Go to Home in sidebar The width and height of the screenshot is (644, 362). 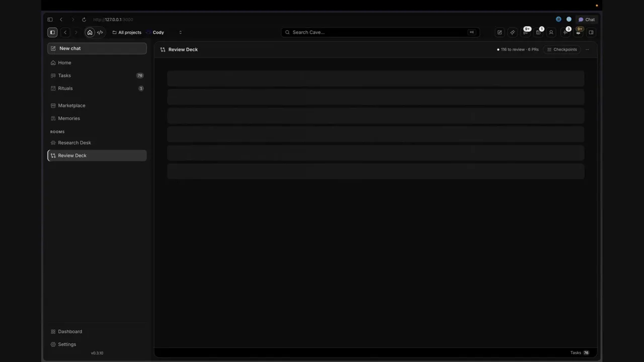pyautogui.click(x=97, y=63)
